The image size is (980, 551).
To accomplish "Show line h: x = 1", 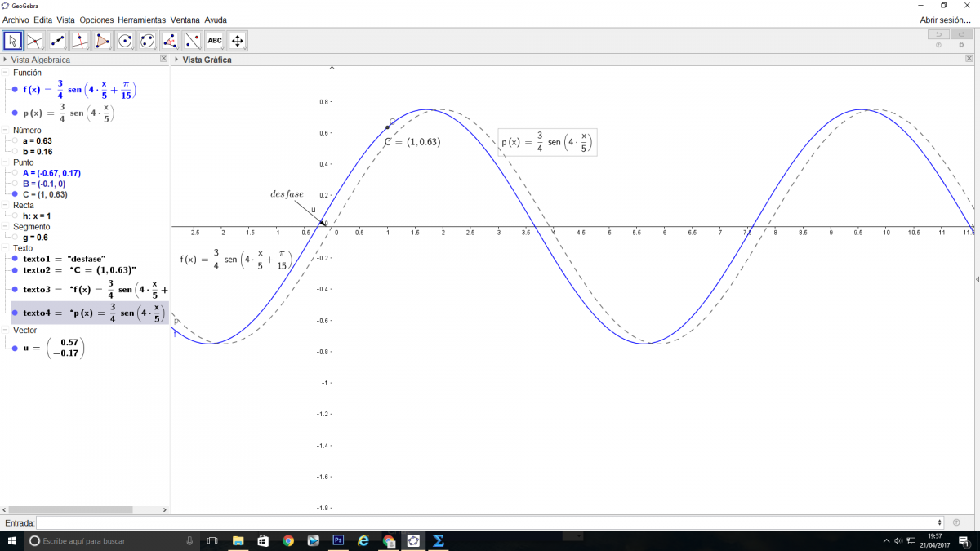I will (15, 216).
